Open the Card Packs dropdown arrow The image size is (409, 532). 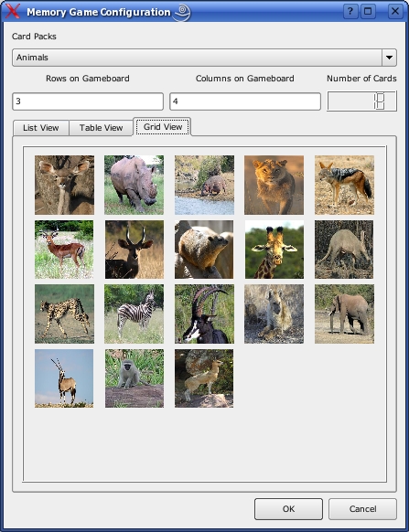389,58
